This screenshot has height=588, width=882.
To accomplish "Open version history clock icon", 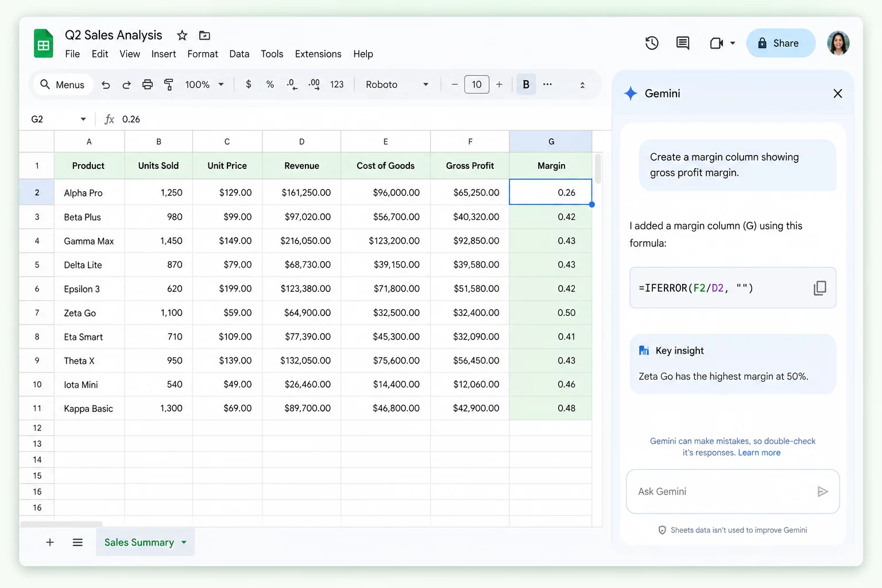I will pos(652,43).
